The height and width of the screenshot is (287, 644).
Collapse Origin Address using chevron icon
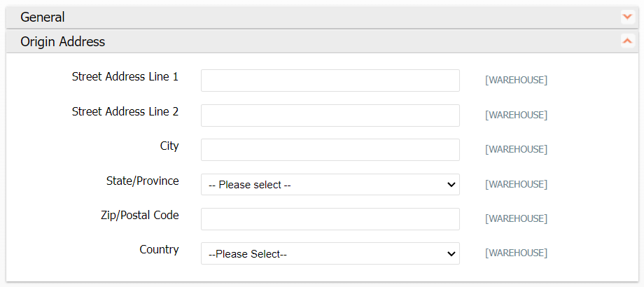coord(626,41)
